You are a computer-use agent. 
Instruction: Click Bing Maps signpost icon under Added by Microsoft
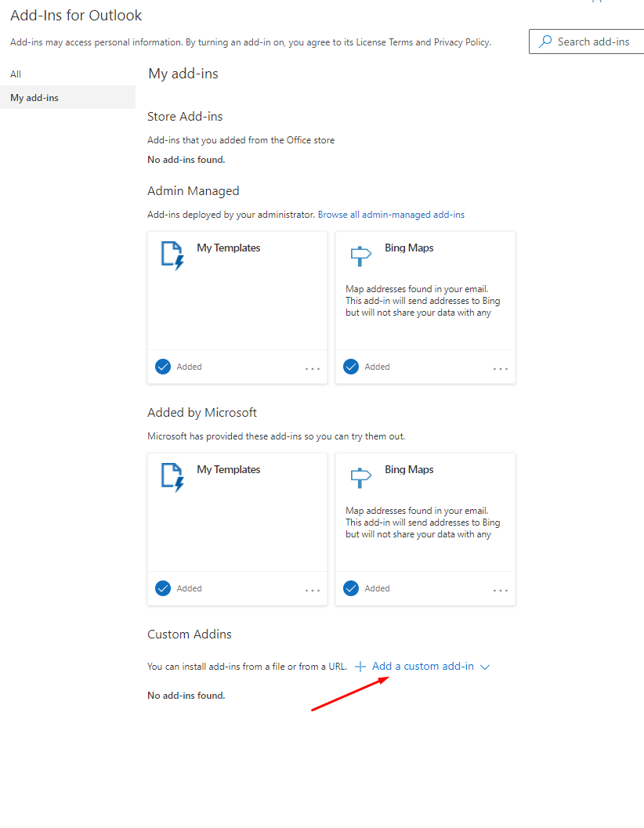pyautogui.click(x=361, y=478)
